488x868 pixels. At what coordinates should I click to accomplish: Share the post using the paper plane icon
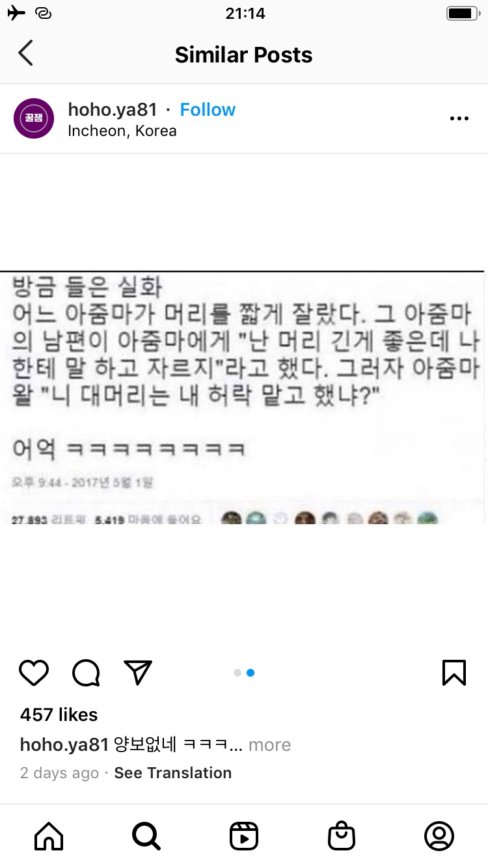(138, 673)
